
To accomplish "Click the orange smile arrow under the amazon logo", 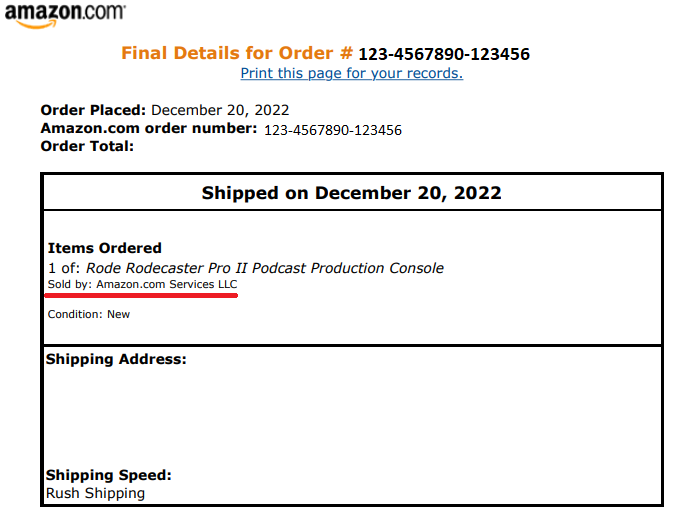I will (x=37, y=25).
